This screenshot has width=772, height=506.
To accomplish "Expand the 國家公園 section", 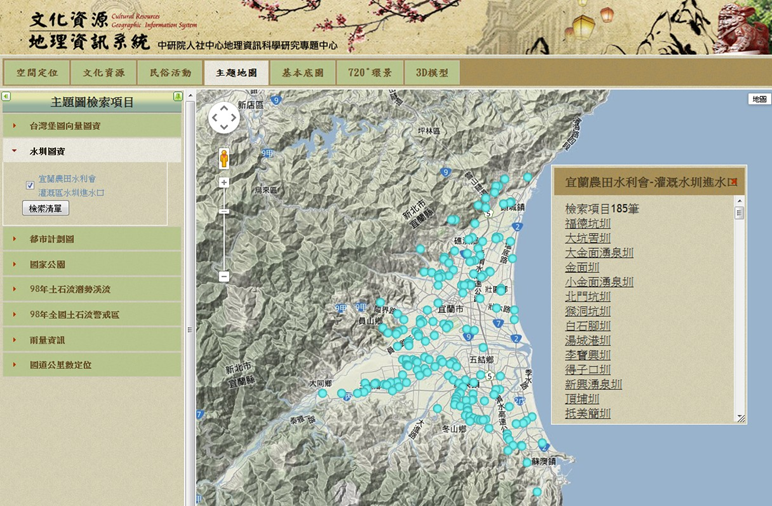I will pos(47,264).
